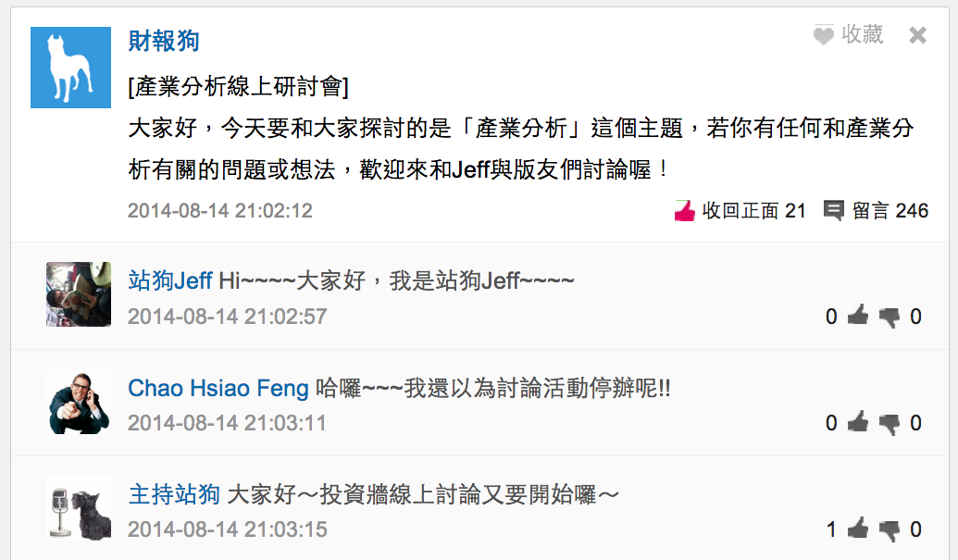958x560 pixels.
Task: Click the 產業分析線上研討會 post title text
Action: 238,87
